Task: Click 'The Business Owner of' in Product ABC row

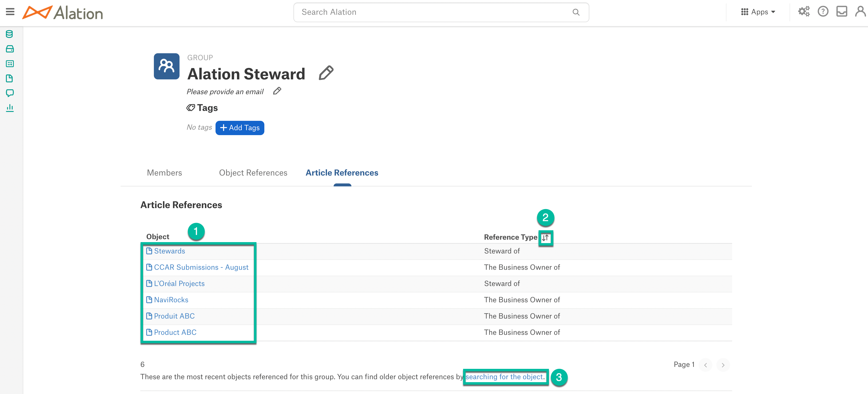Action: [522, 332]
